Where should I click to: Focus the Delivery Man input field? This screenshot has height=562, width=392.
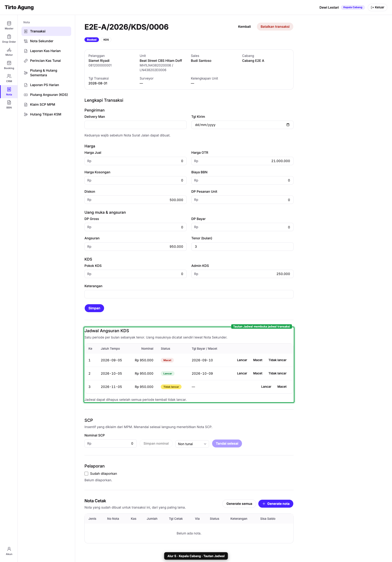click(x=135, y=125)
